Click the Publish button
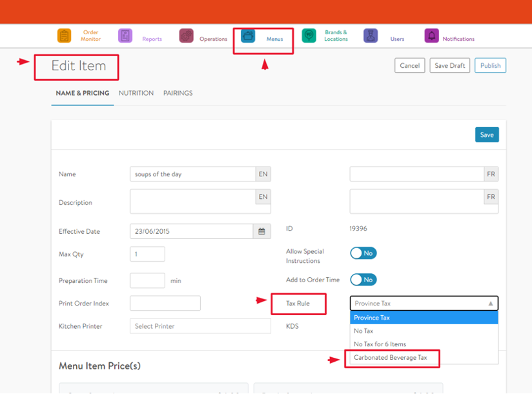This screenshot has width=532, height=394. click(x=490, y=65)
